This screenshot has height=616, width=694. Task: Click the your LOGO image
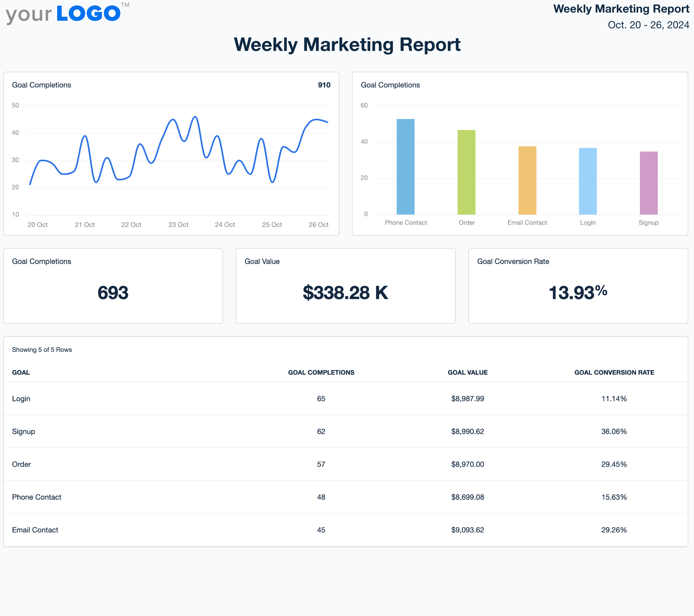tap(67, 14)
